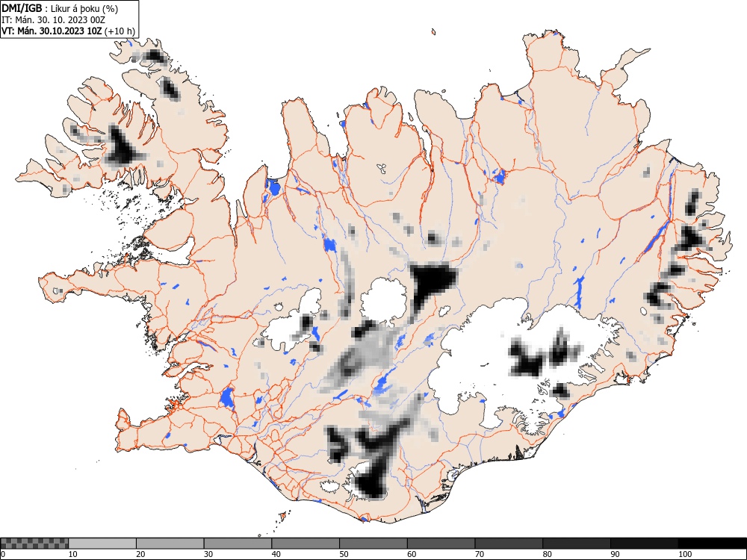
Task: Choose the 60–70 legend segment
Action: click(x=441, y=544)
